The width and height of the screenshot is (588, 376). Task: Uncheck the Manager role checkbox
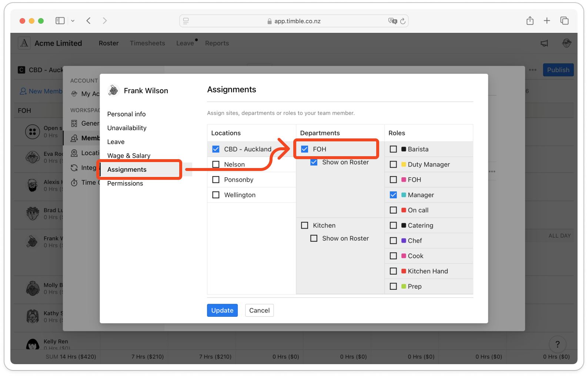(x=393, y=195)
